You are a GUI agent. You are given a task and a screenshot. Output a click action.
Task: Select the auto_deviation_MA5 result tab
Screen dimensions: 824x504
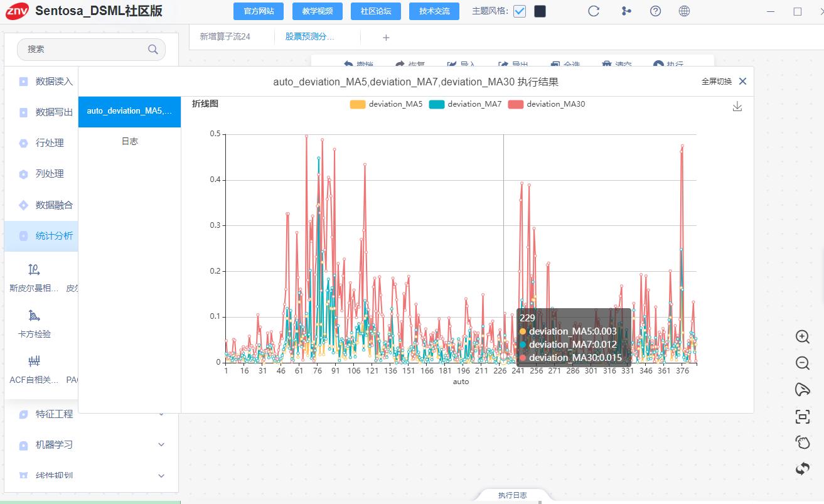(x=129, y=111)
